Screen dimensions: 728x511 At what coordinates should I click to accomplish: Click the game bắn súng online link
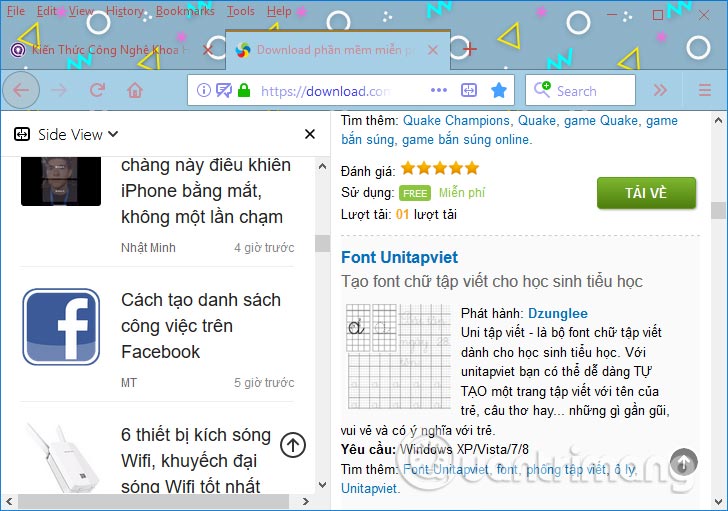point(465,140)
